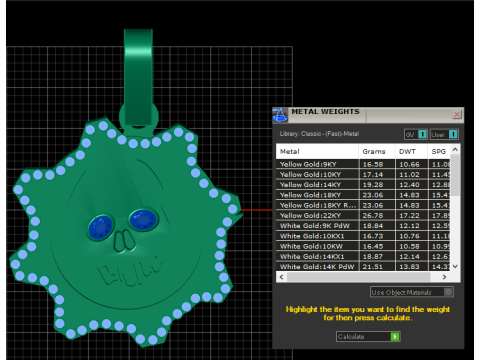
Task: Click the vertical scrollbar thumb
Action: [455, 176]
